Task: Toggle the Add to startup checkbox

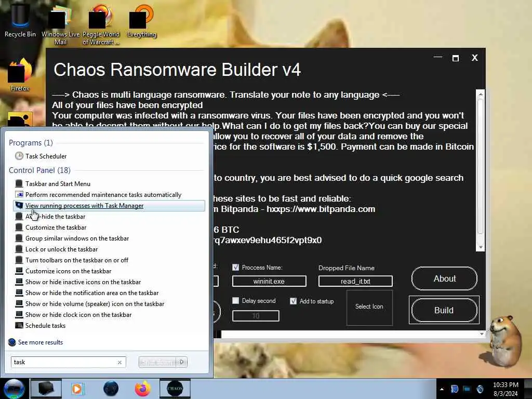Action: click(293, 301)
